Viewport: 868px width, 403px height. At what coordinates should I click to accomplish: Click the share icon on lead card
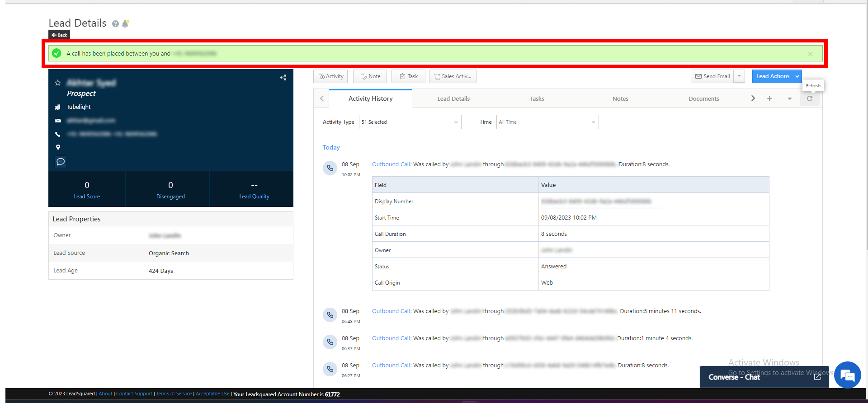pos(283,78)
